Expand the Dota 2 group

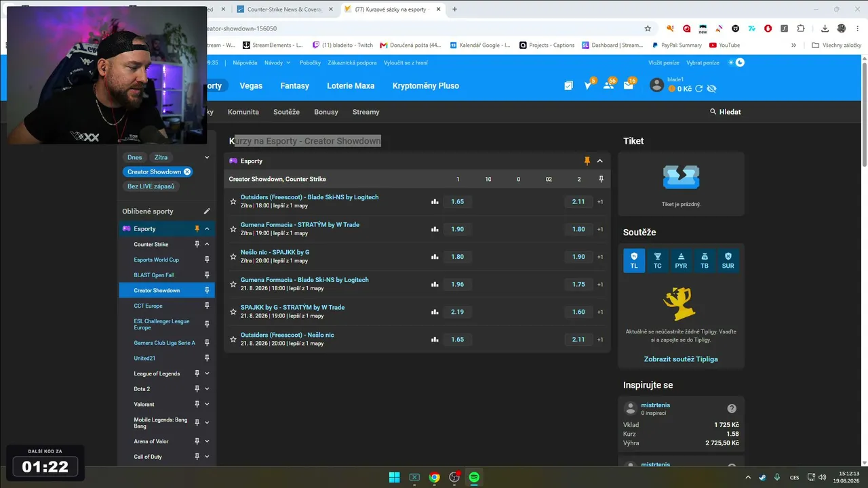coord(207,389)
